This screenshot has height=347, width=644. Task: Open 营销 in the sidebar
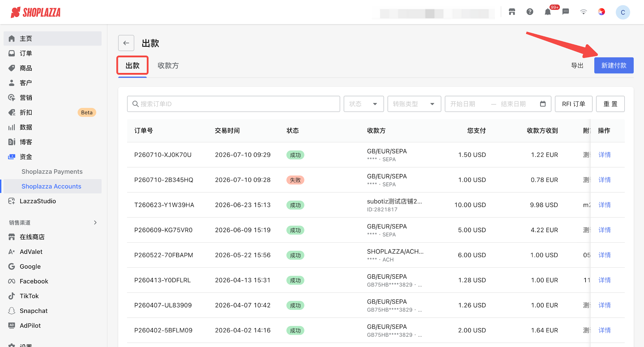[53, 98]
